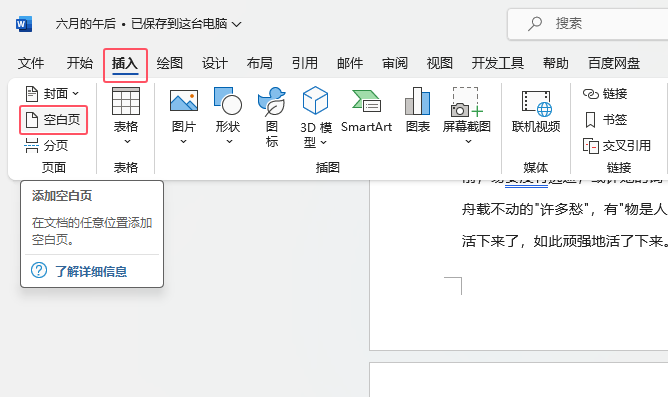Open the 设计 tab
This screenshot has height=397, width=668.
pos(215,63)
